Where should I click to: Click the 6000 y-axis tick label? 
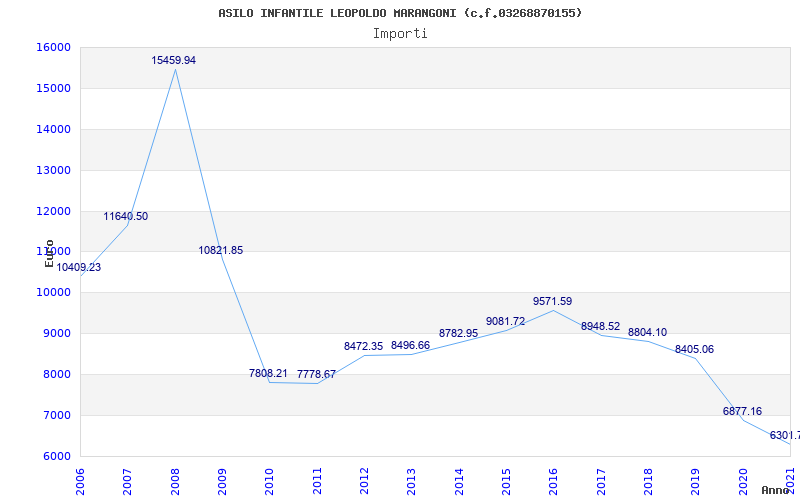click(56, 457)
